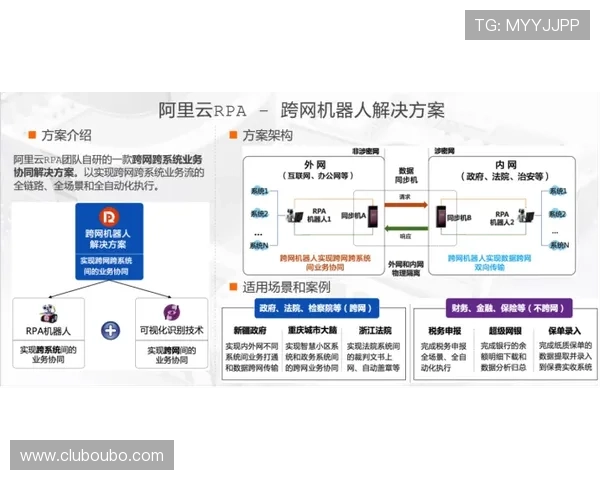Click the slide title 阿里云RPA 跨网机器人解决方案

(302, 110)
